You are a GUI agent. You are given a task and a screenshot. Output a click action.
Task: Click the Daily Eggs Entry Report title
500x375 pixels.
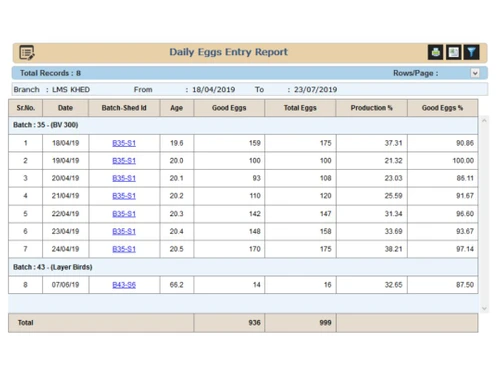coord(228,52)
